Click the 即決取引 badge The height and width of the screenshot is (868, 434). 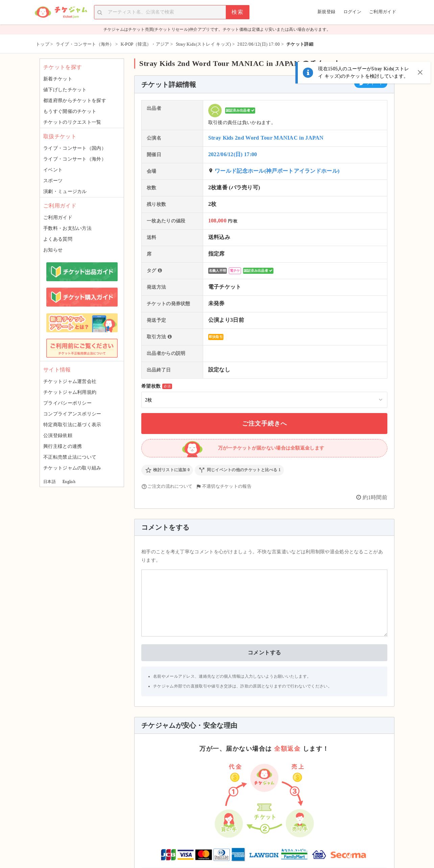click(x=216, y=337)
